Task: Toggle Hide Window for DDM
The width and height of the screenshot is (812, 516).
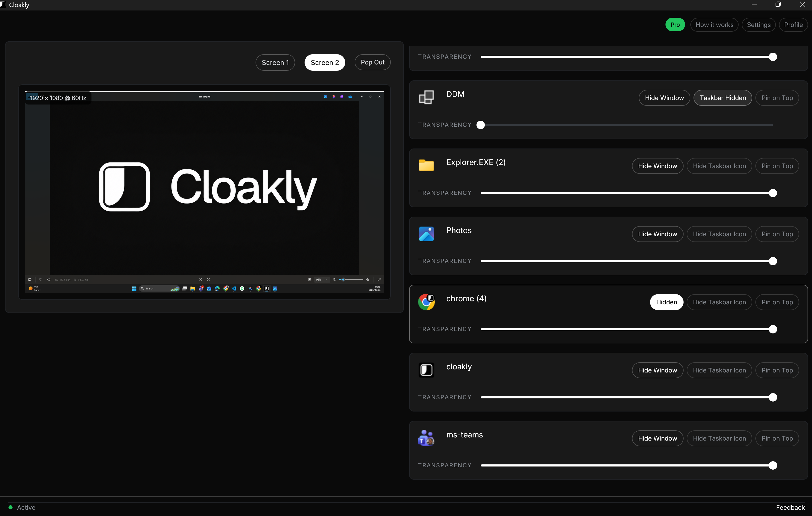Action: point(664,98)
